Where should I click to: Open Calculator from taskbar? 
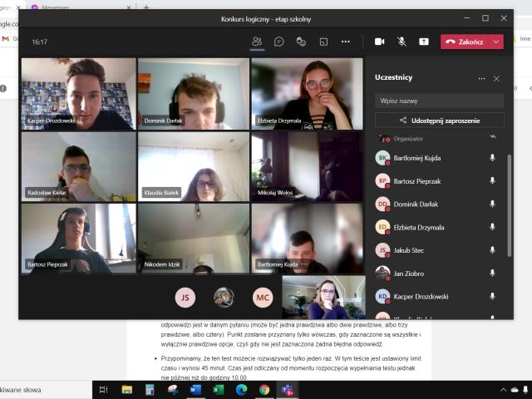pos(150,390)
